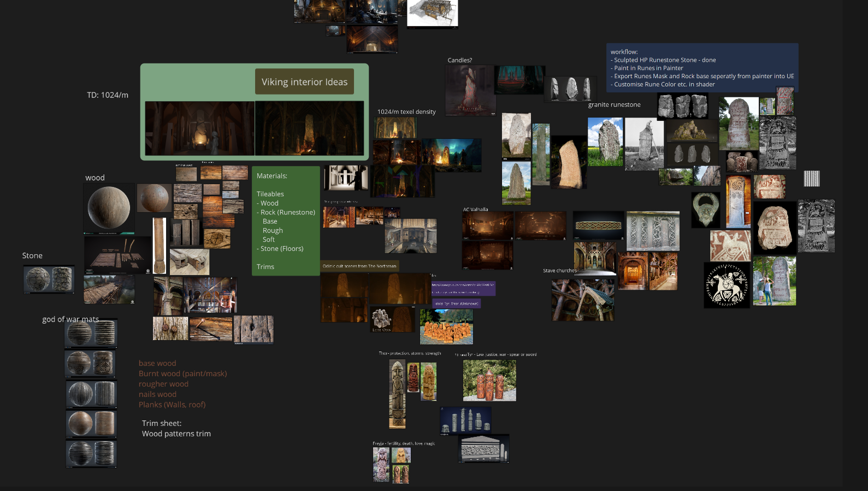Click "- Rock (Runestone)" in the Materials note
This screenshot has width=868, height=491.
(286, 212)
